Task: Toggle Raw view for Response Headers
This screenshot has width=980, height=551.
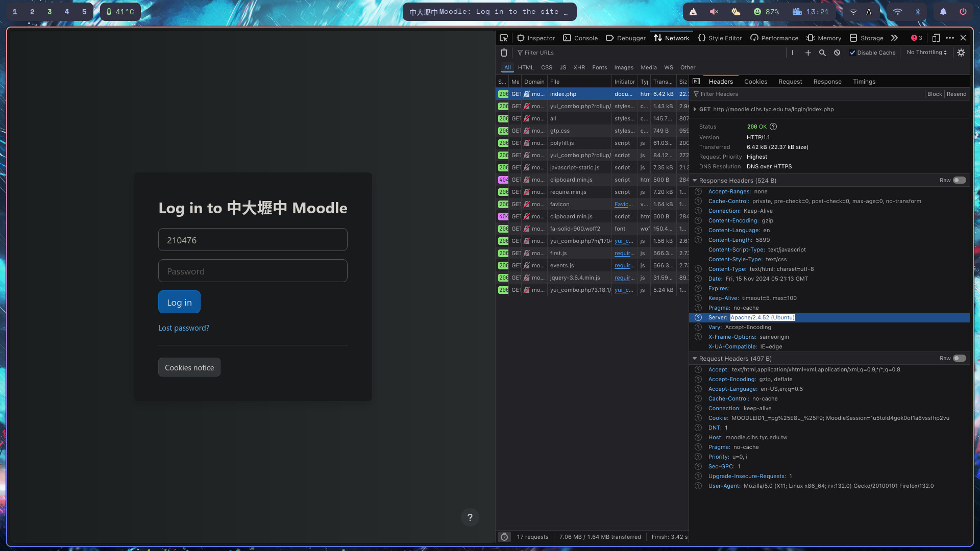Action: pos(960,180)
